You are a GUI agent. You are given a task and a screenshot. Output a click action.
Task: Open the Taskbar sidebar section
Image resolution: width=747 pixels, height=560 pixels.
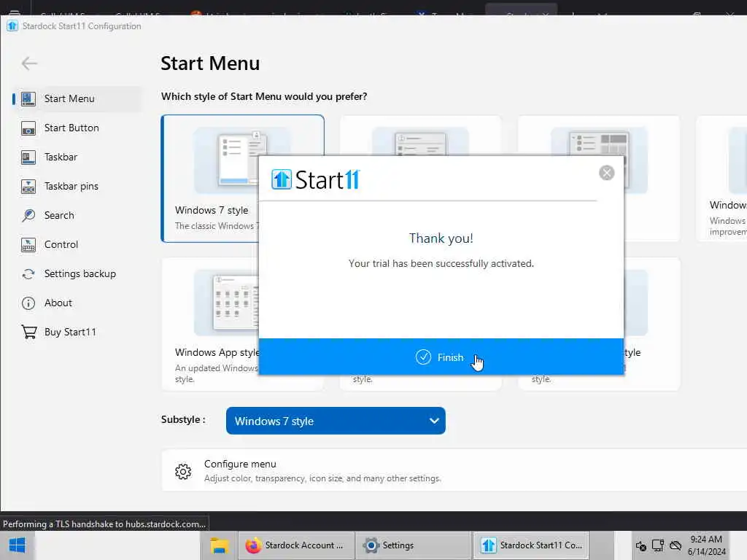pyautogui.click(x=77, y=157)
